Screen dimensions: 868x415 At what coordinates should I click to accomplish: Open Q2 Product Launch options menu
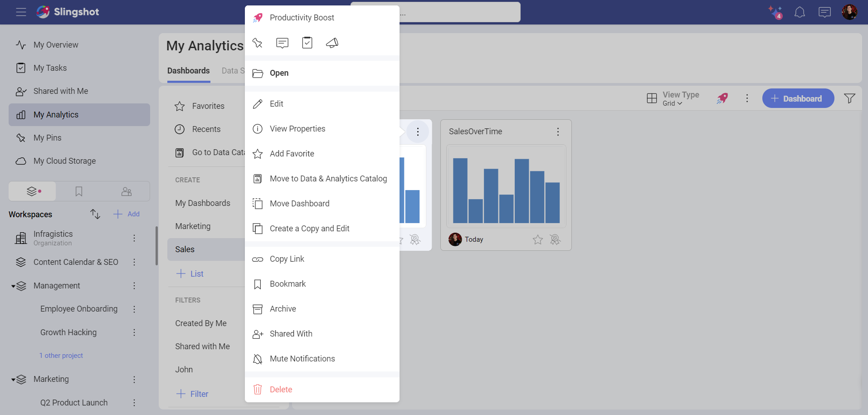click(x=134, y=403)
